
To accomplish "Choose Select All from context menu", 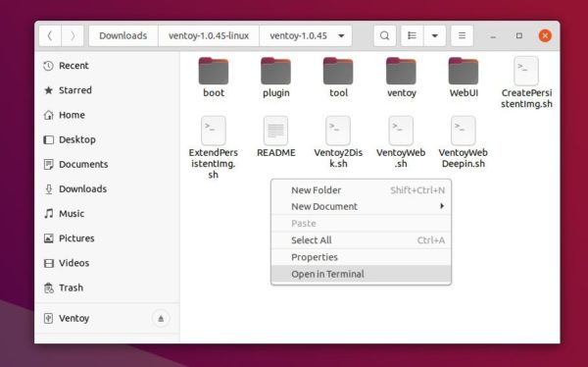I will [361, 240].
